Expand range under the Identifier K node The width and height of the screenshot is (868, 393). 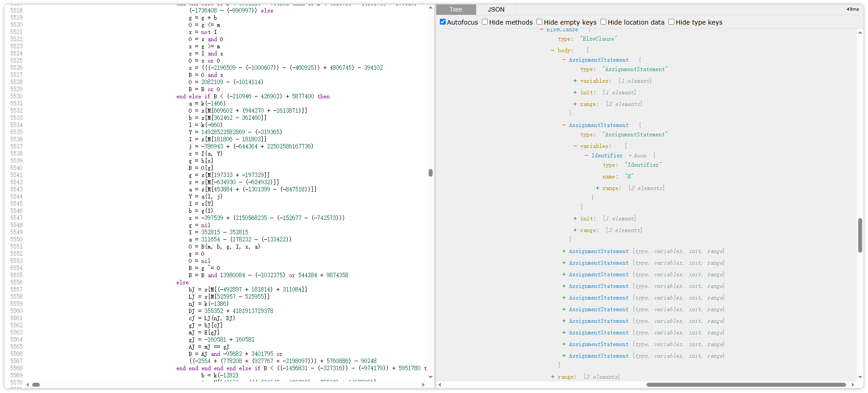[x=598, y=188]
